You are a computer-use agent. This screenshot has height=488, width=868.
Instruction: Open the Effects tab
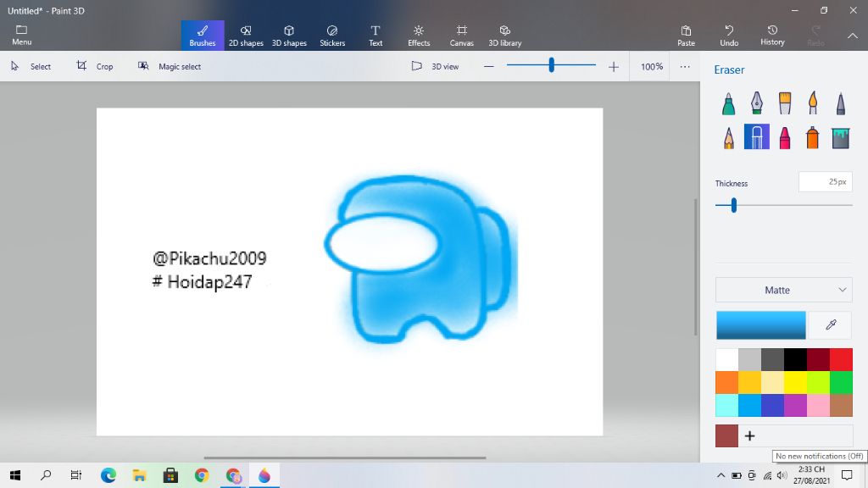[x=419, y=36]
